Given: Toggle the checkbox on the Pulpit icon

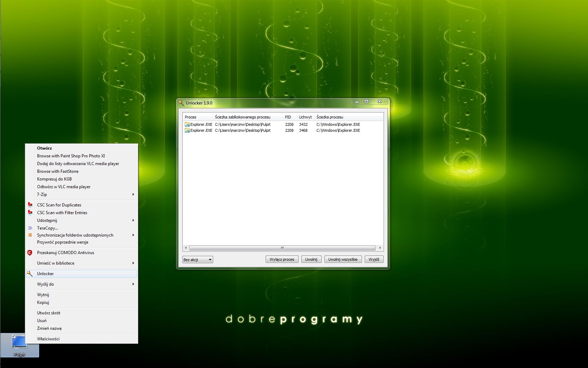Looking at the screenshot, I should click(14, 336).
